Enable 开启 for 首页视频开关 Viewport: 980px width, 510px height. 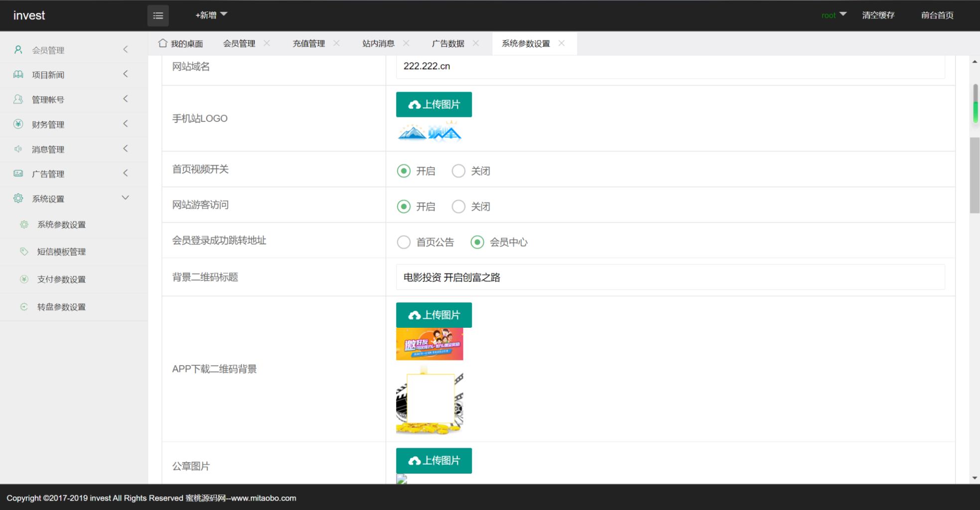pos(404,171)
